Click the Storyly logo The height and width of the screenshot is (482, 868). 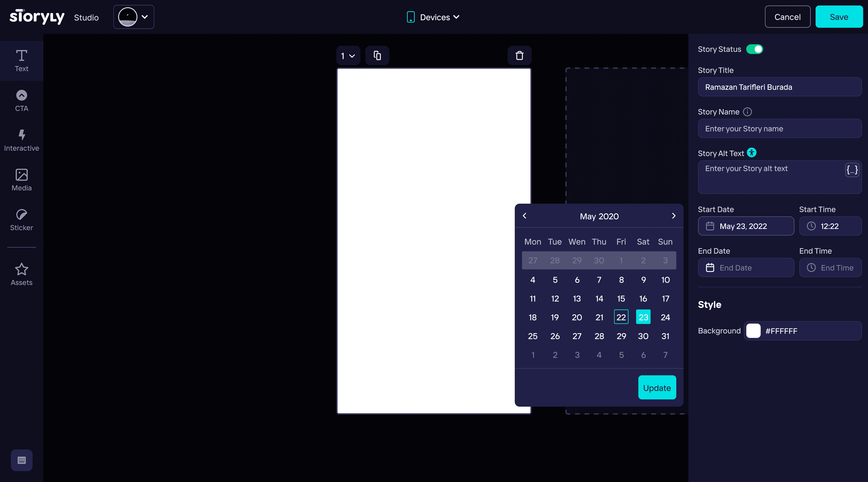(37, 17)
